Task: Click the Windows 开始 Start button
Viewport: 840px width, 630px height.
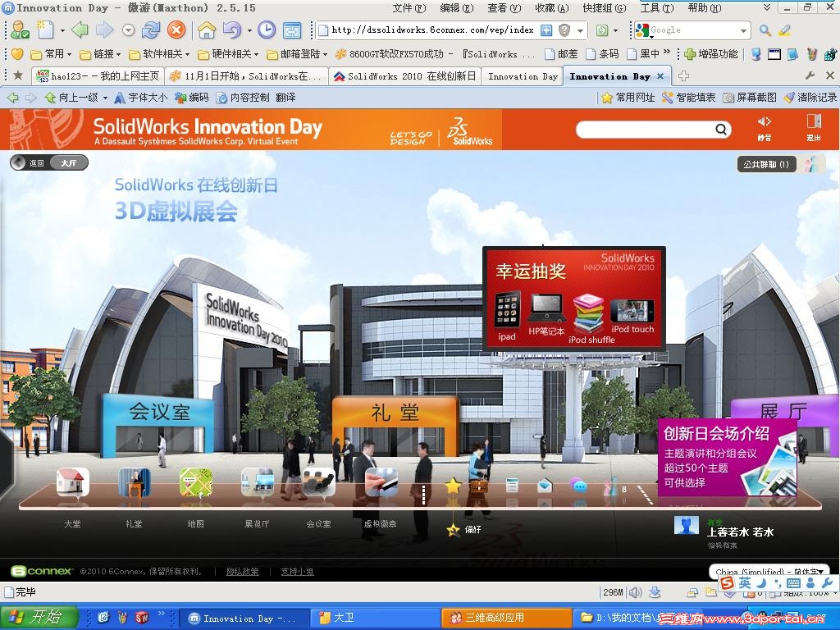Action: click(x=39, y=618)
